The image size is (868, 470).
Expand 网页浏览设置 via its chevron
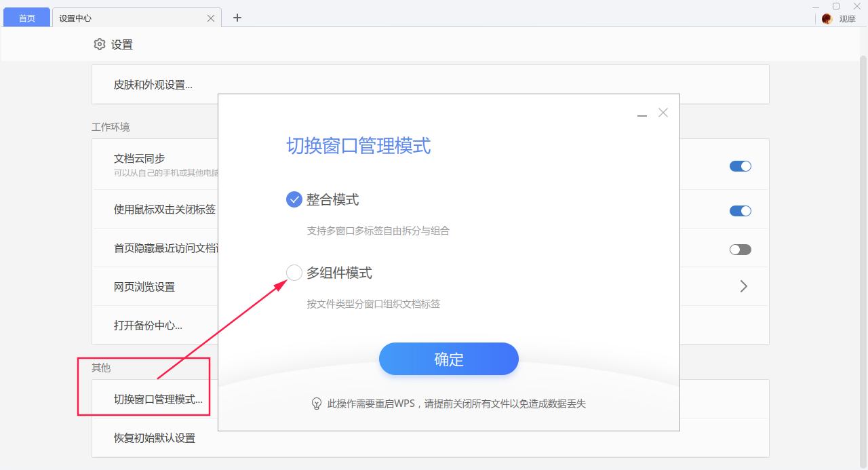[743, 286]
